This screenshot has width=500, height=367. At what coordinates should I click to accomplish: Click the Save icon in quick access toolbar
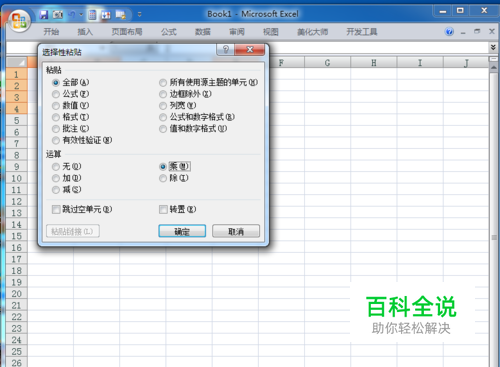pos(44,14)
